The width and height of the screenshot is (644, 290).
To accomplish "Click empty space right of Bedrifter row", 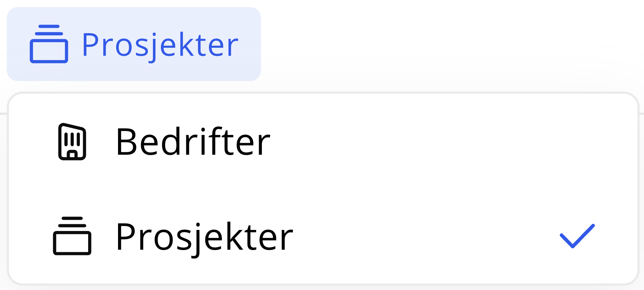I will (x=450, y=142).
